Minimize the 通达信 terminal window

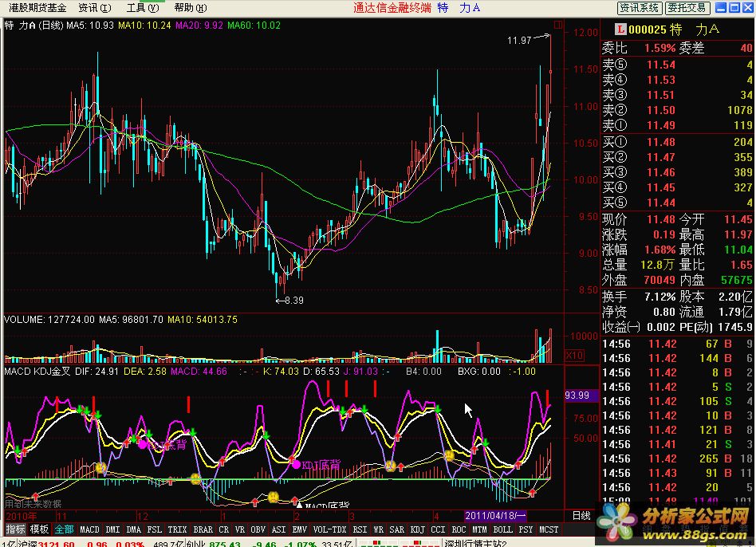(721, 8)
